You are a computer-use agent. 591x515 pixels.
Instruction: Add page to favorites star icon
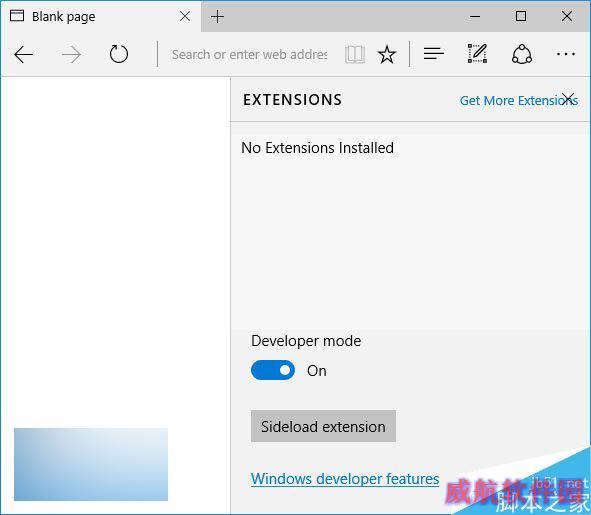(x=387, y=55)
